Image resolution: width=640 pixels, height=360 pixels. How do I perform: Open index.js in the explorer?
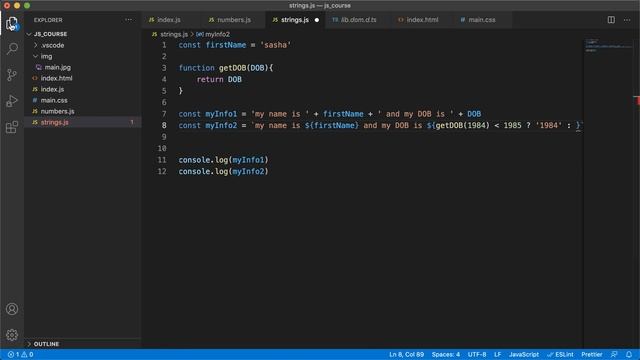click(x=83, y=89)
